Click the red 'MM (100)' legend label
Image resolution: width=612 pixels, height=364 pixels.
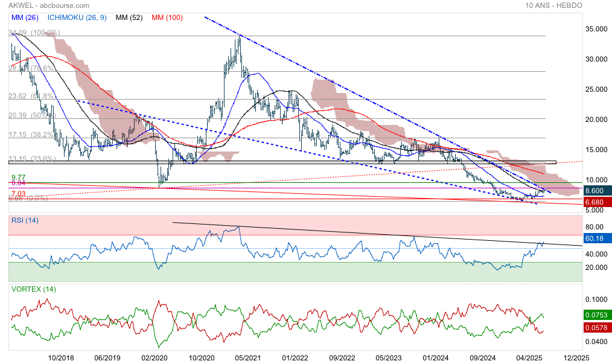(x=167, y=18)
